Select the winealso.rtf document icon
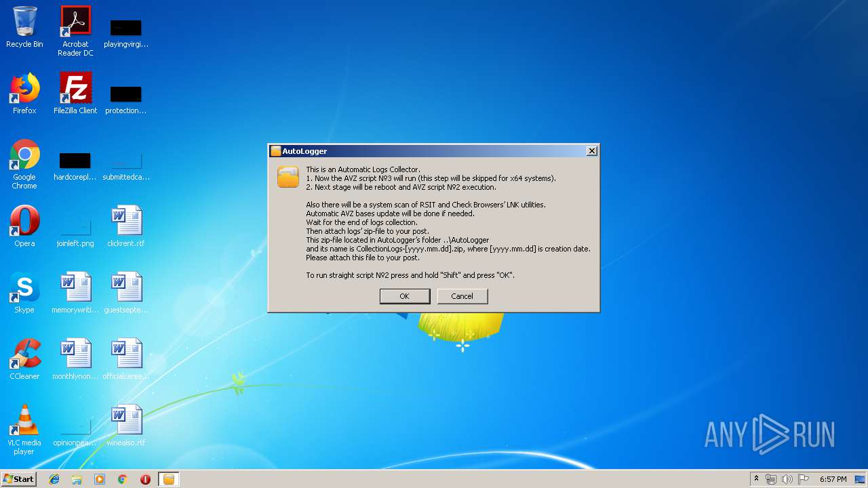Viewport: 868px width, 488px height. point(126,426)
